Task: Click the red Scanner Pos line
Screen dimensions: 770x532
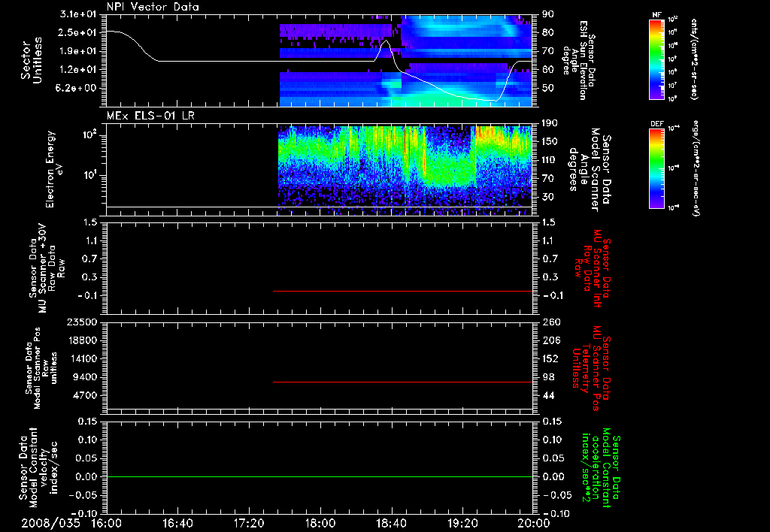Action: click(402, 382)
